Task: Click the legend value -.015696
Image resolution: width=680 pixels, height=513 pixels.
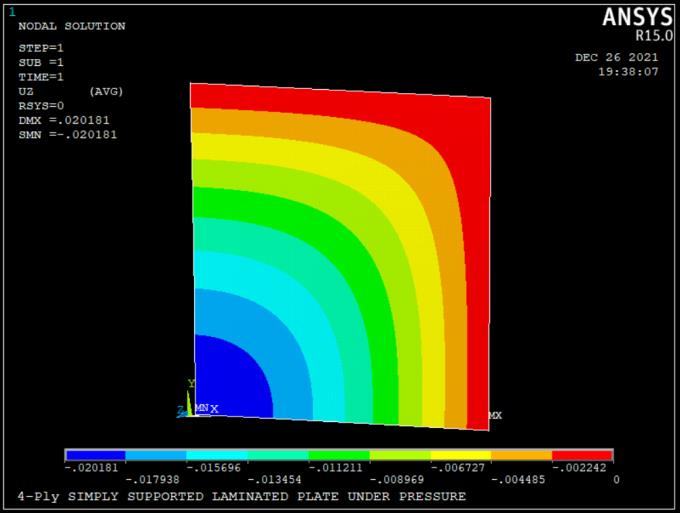Action: tap(213, 467)
